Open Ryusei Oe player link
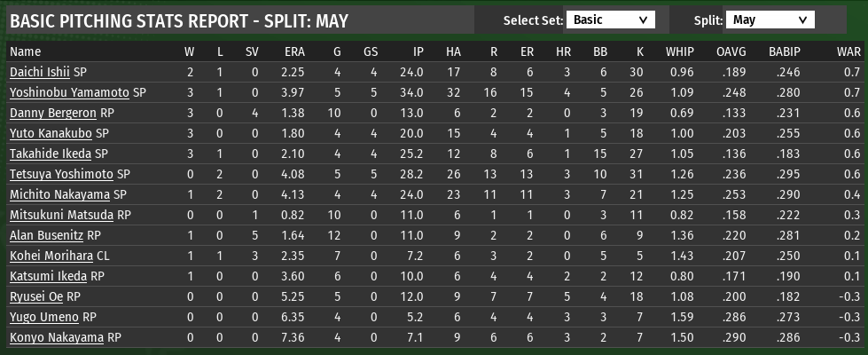Screen dimensions: 868x355 (36, 296)
